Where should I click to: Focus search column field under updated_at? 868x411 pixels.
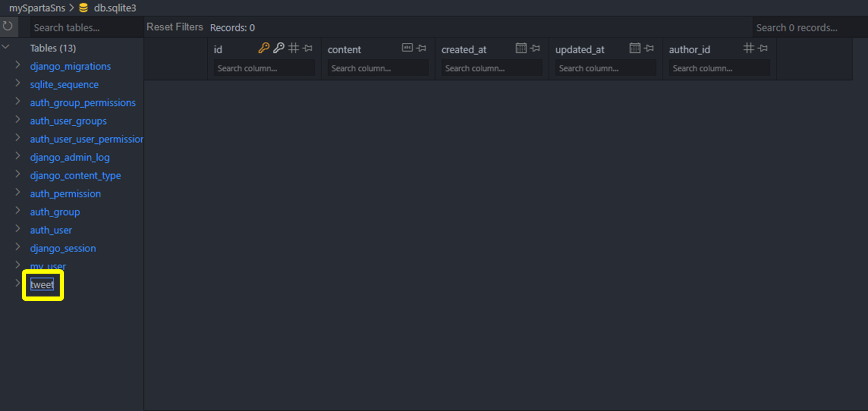[605, 68]
